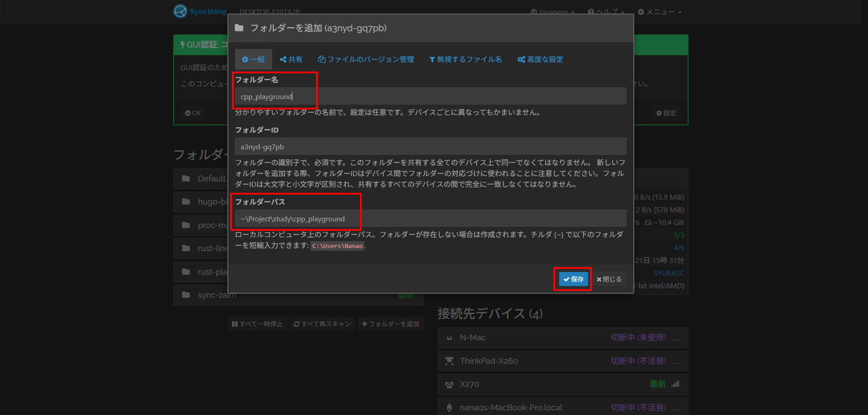Click the folder icon beside hugo-bl folder
Screen dimensions: 868x415
tap(186, 202)
